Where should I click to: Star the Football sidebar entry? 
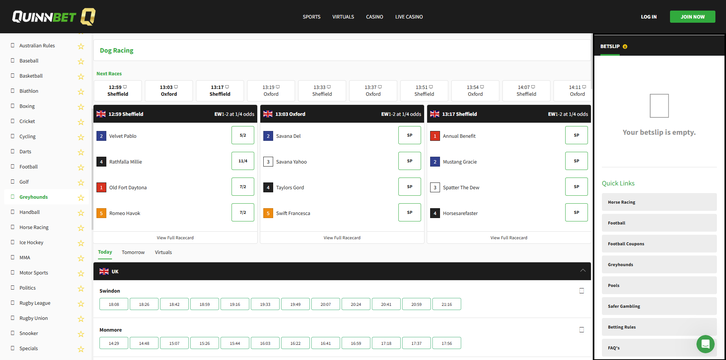tap(81, 168)
